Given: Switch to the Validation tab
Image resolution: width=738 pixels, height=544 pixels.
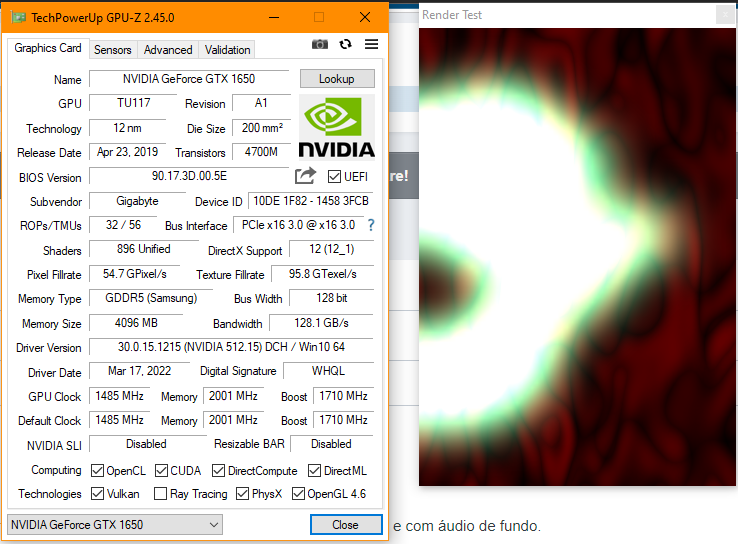Looking at the screenshot, I should click(x=227, y=50).
